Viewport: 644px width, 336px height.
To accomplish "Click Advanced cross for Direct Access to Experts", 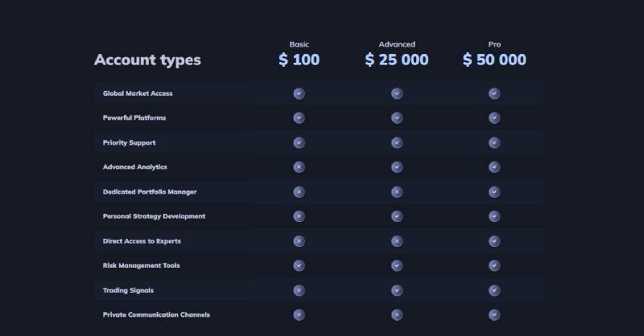I will (x=397, y=241).
